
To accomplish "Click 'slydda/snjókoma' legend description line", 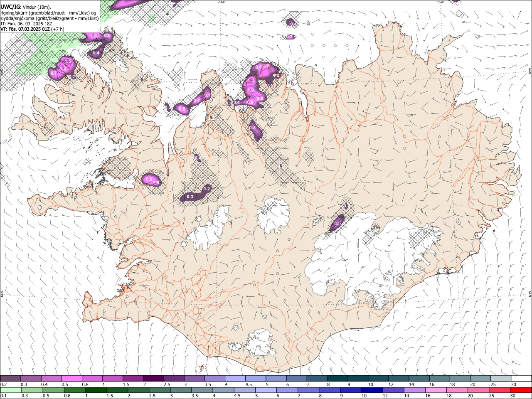I will click(49, 18).
